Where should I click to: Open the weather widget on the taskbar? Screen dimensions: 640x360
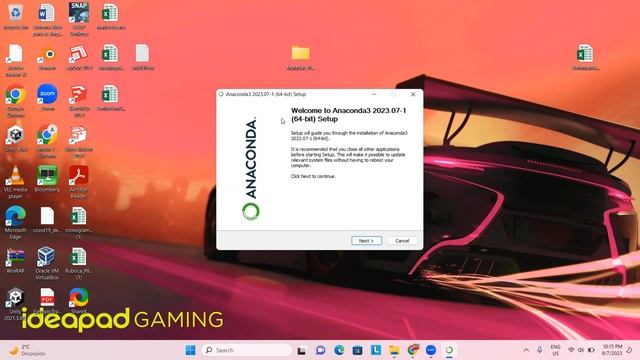click(27, 350)
